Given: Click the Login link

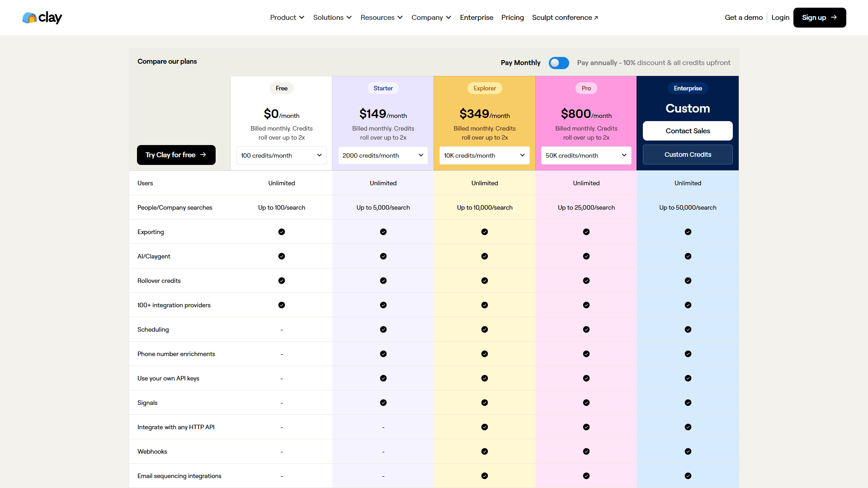Looking at the screenshot, I should click(x=780, y=17).
